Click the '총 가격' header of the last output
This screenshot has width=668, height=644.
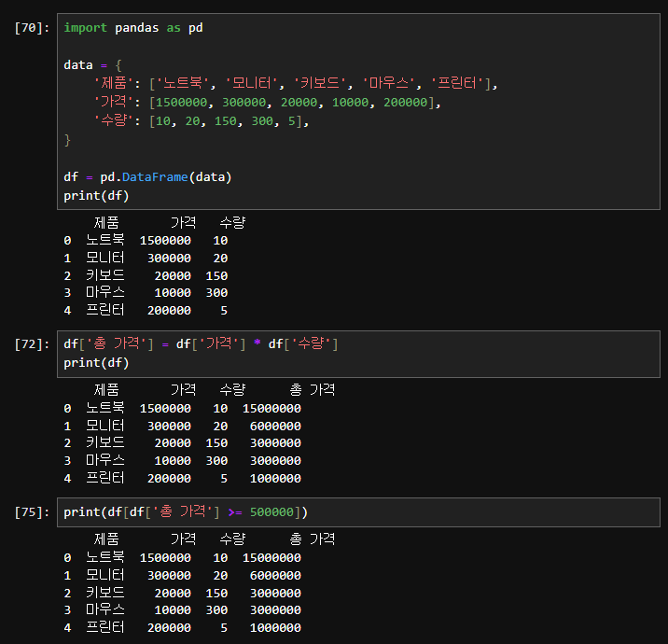(x=313, y=539)
